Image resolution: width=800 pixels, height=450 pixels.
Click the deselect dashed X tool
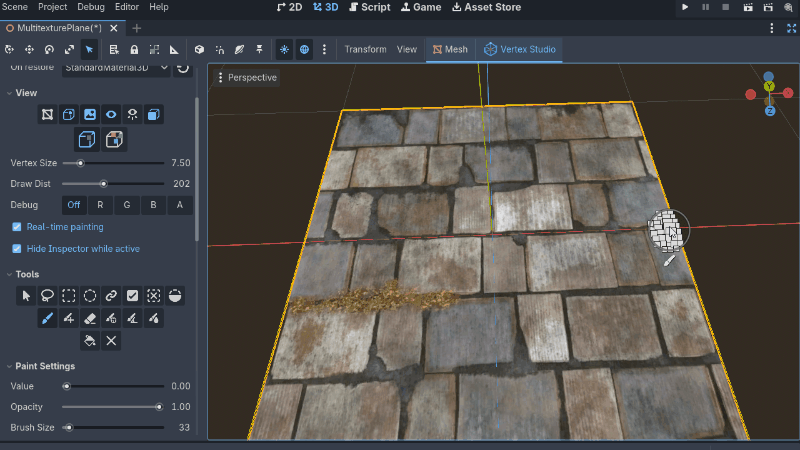coord(154,295)
